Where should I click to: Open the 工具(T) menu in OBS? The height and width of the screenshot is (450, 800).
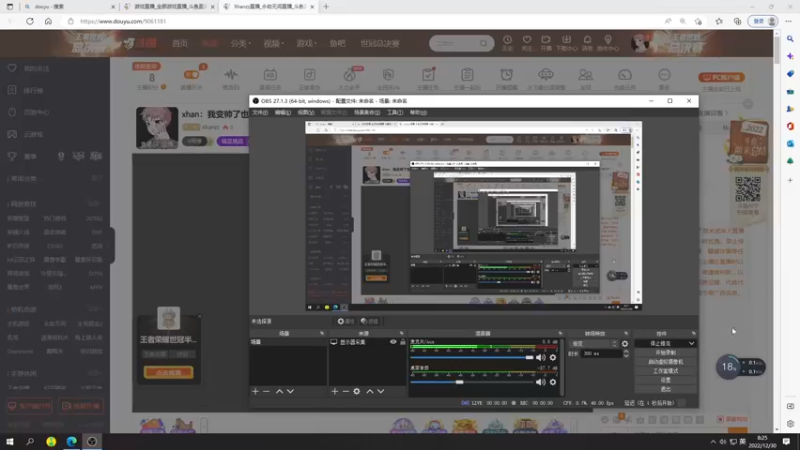394,112
